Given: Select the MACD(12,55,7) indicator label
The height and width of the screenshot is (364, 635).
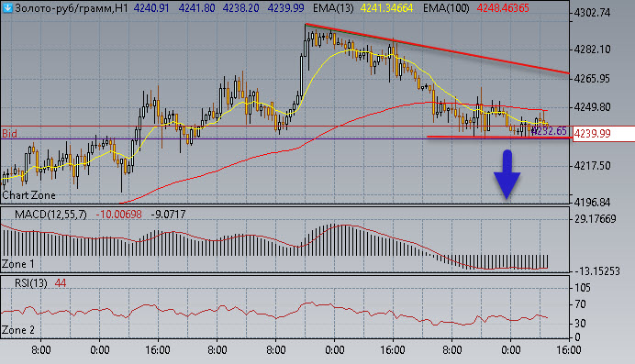Looking at the screenshot, I should 50,215.
